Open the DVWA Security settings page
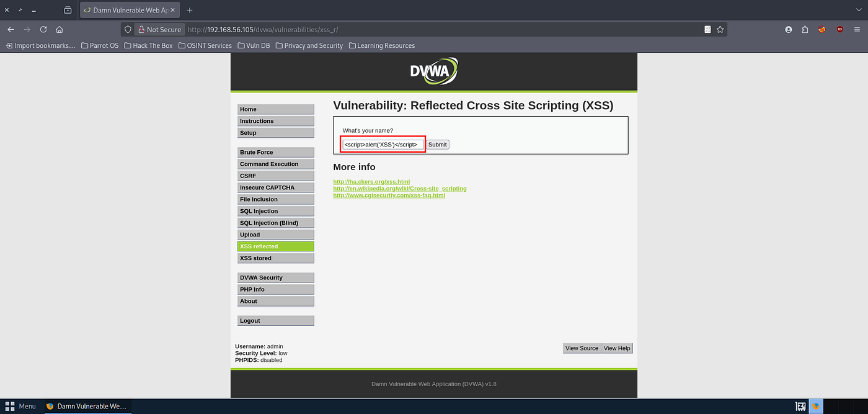 click(x=275, y=277)
